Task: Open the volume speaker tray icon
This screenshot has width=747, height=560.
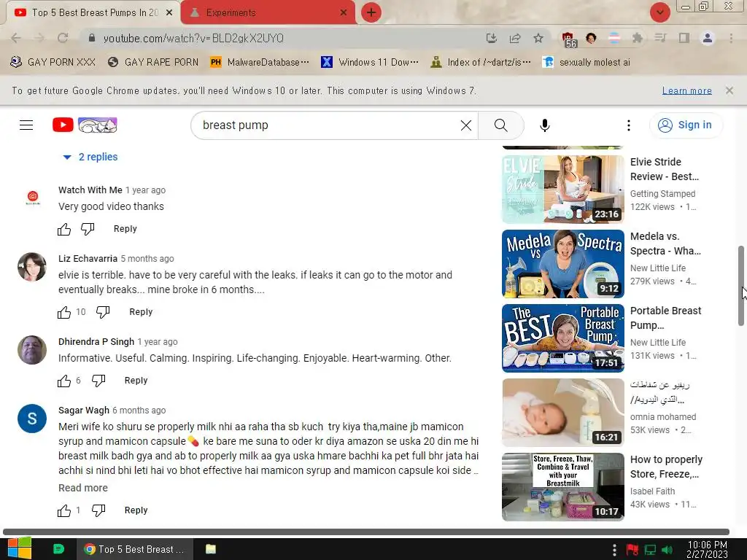Action: tap(667, 550)
